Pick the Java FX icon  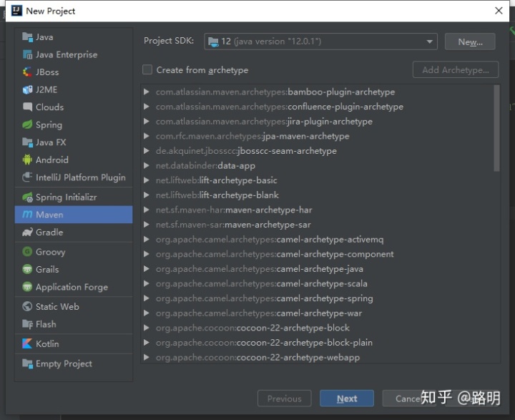27,142
